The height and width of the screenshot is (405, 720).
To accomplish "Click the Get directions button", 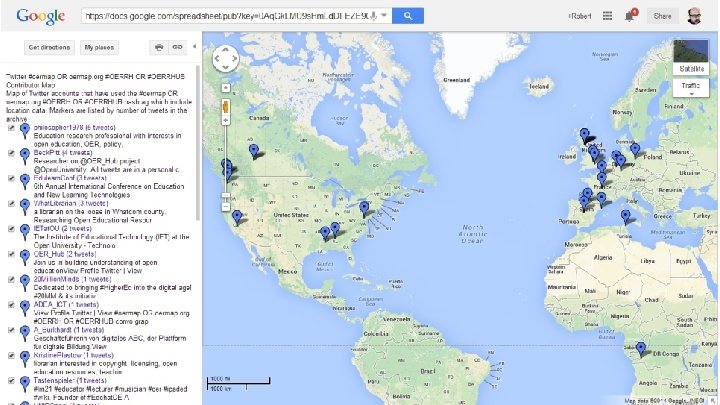I will pos(49,47).
